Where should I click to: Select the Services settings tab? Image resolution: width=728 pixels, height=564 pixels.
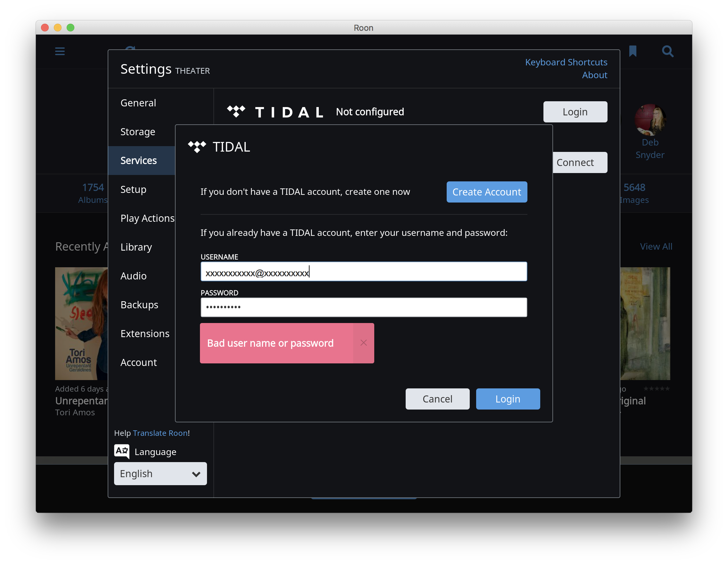142,161
